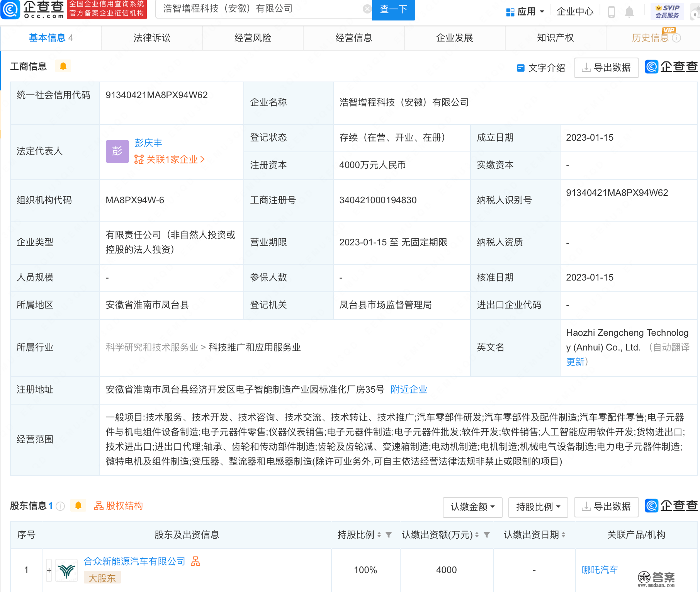The width and height of the screenshot is (700, 592).
Task: Open the 持股比例 dropdown button
Action: click(538, 507)
